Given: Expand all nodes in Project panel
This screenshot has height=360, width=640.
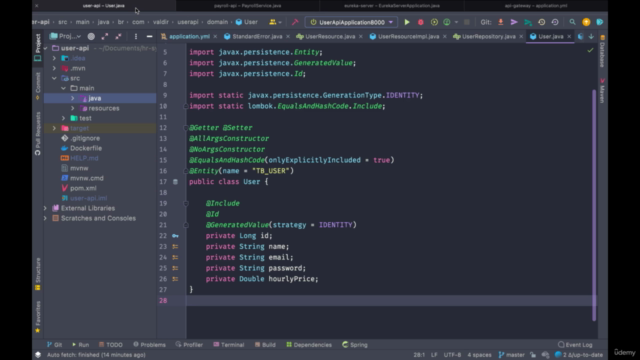Looking at the screenshot, I should tap(104, 36).
